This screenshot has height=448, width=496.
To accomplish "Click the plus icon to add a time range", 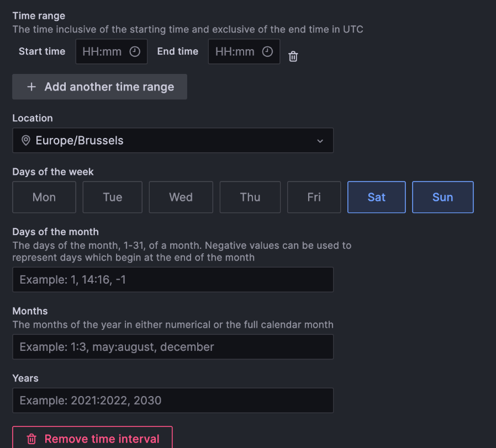I will point(31,86).
